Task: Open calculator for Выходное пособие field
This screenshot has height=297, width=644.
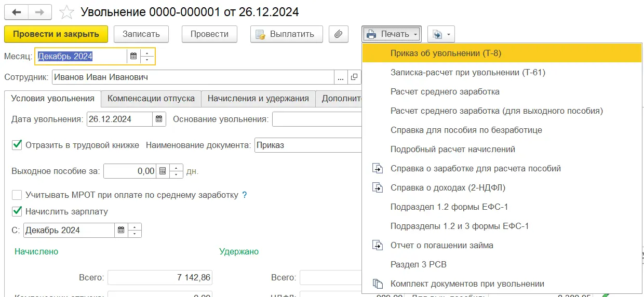Action: tap(163, 171)
